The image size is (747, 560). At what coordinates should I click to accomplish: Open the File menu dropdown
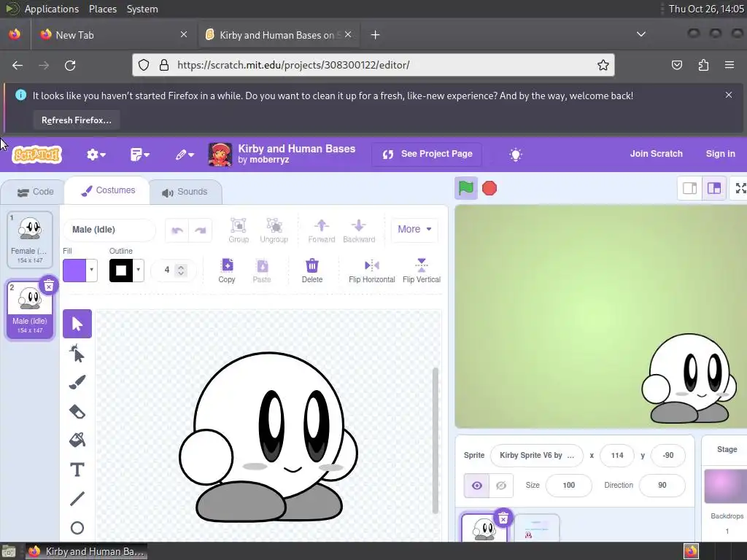(139, 155)
